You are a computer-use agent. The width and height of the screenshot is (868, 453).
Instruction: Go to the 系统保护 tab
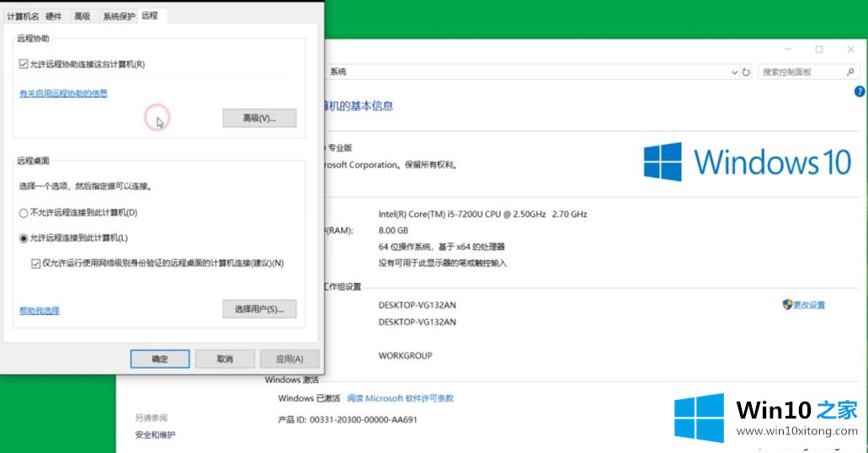[x=119, y=16]
